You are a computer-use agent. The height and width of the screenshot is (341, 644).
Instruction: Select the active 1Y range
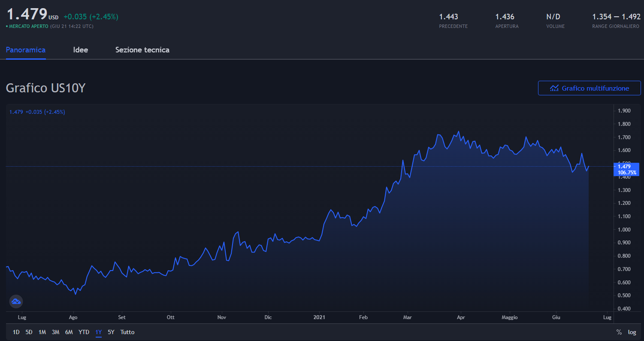coord(99,332)
